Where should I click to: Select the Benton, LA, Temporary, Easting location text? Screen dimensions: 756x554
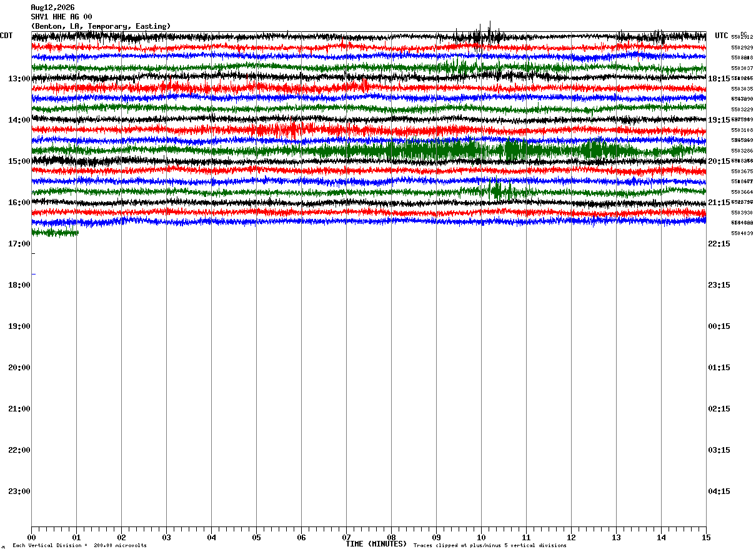pos(101,26)
